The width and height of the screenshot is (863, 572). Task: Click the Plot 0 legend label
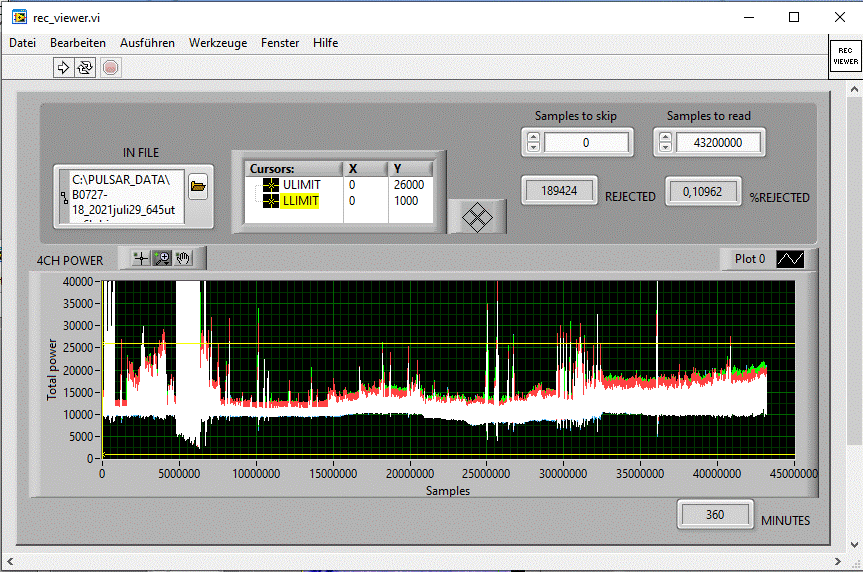point(750,259)
